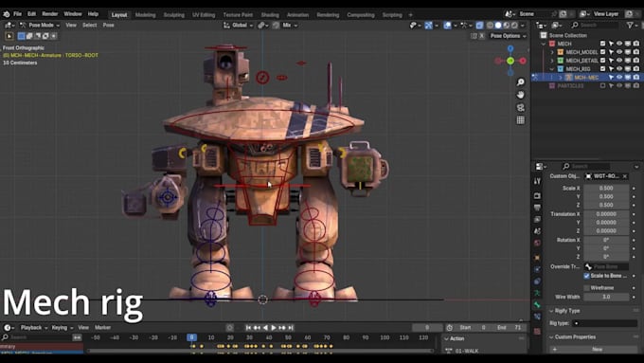Image resolution: width=644 pixels, height=363 pixels.
Task: Click the pan view hand icon
Action: [x=520, y=95]
